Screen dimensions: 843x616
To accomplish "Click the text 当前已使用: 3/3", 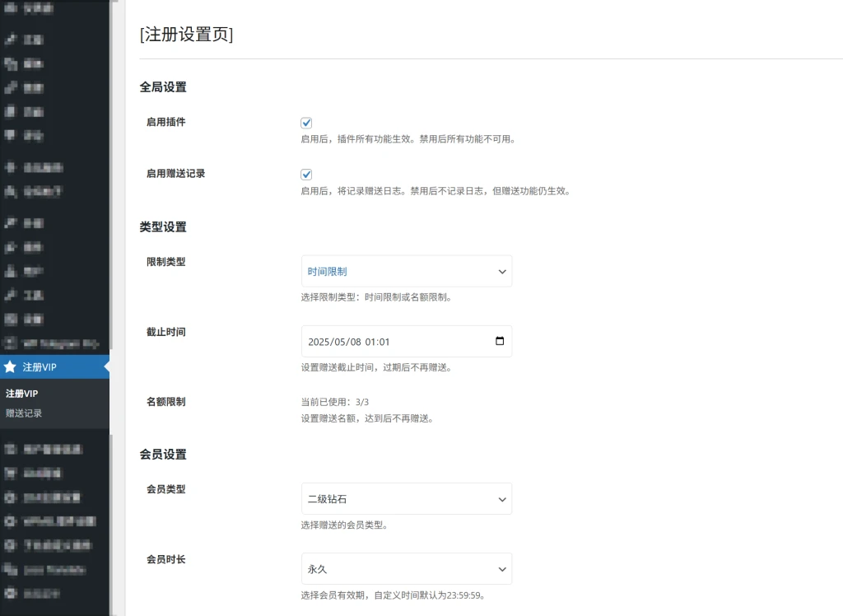I will [335, 402].
